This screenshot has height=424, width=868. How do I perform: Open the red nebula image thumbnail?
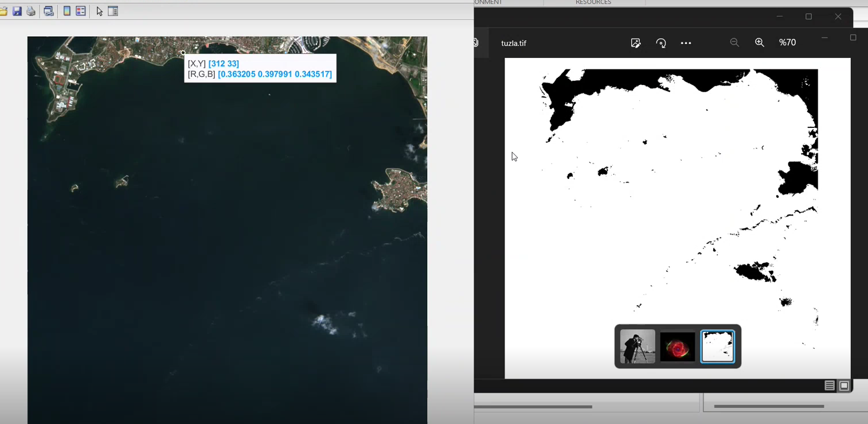point(677,346)
